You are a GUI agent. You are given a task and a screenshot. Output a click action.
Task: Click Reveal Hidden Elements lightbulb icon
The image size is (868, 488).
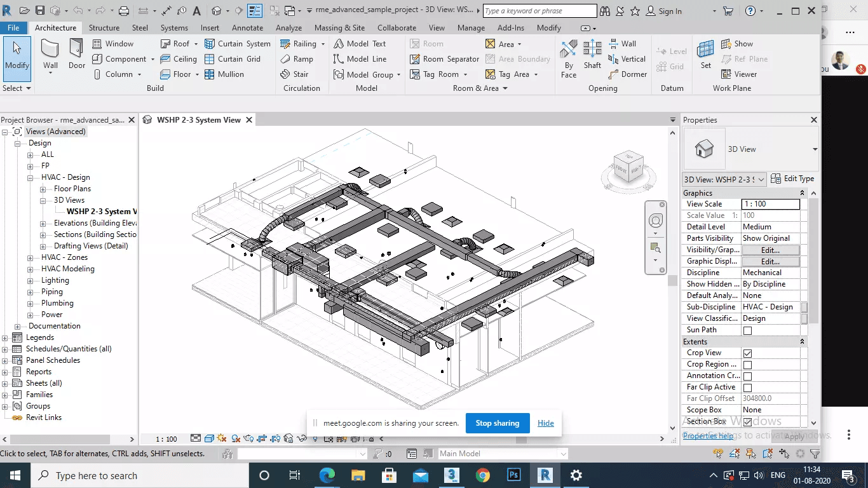pyautogui.click(x=315, y=438)
